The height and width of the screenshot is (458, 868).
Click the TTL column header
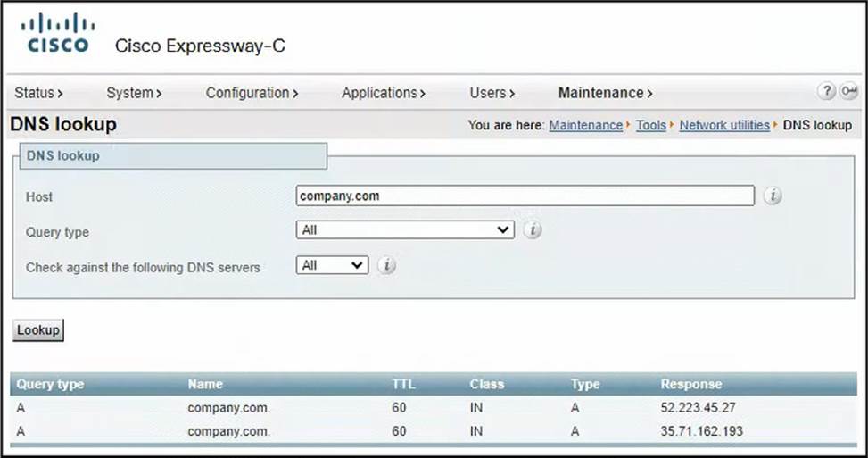click(x=403, y=384)
